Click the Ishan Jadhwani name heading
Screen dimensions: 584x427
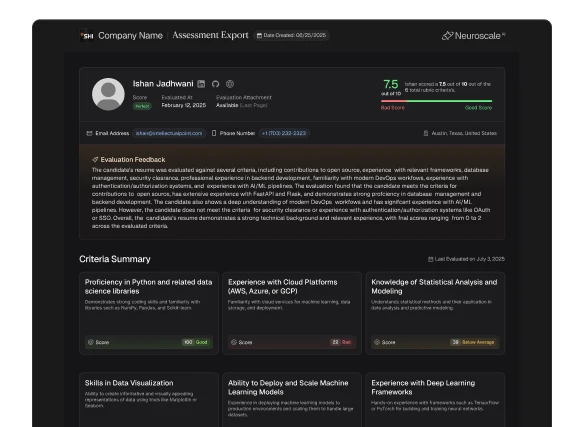(x=163, y=84)
